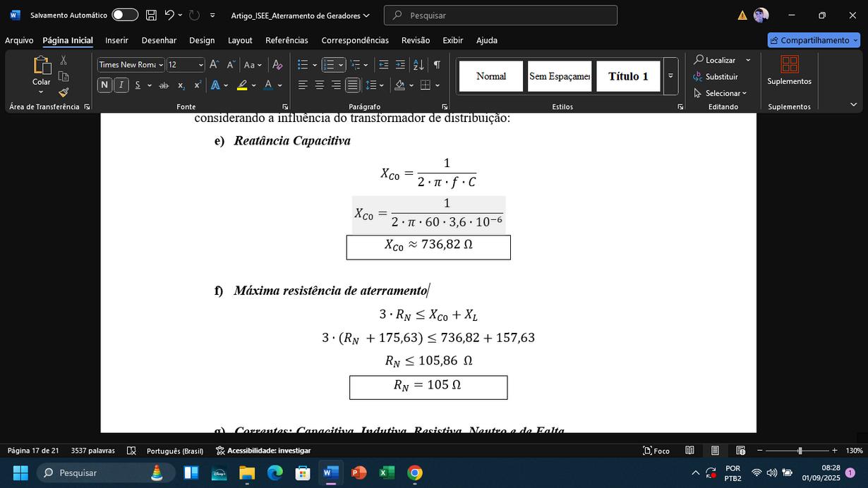The width and height of the screenshot is (868, 488).
Task: Click Substituir to replace text
Action: coord(716,76)
